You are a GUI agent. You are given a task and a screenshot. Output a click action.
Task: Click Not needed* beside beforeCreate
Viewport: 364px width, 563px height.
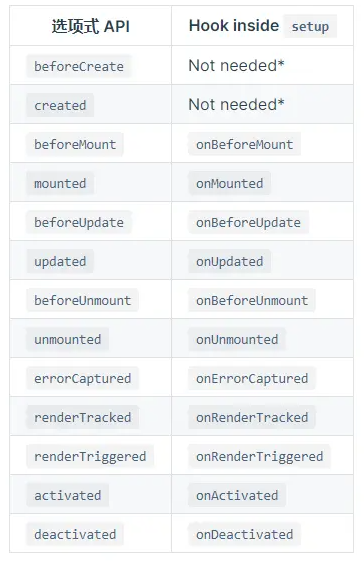[236, 66]
